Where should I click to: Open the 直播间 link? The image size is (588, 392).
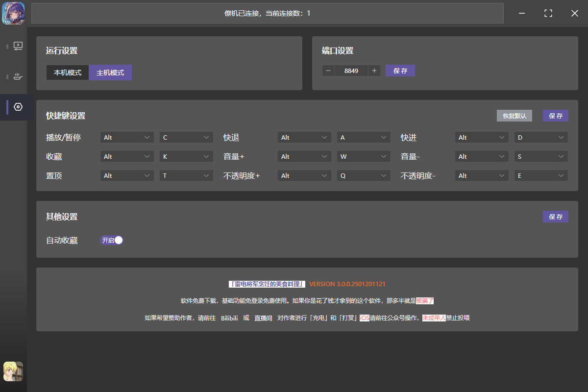[x=263, y=318]
